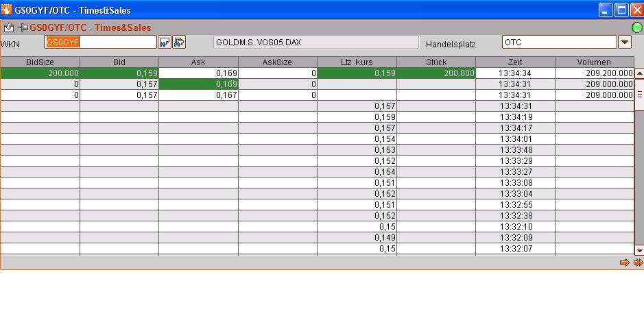Viewport: 644px width, 329px height.
Task: Click the Volumen value 209.200.000
Action: pos(595,73)
